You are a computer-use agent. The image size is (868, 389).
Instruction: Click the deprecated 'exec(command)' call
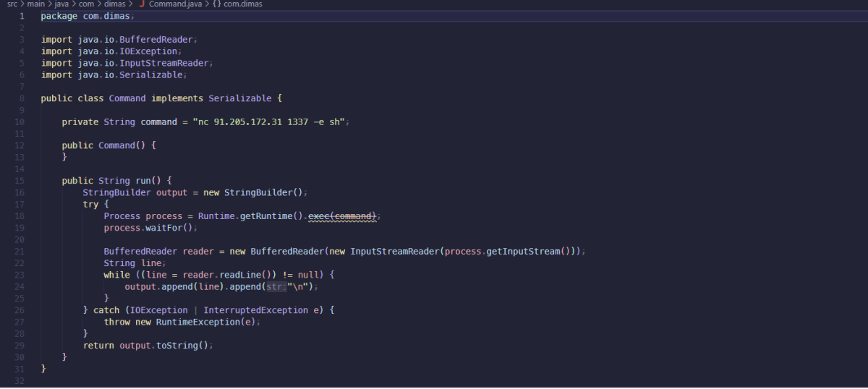point(343,215)
